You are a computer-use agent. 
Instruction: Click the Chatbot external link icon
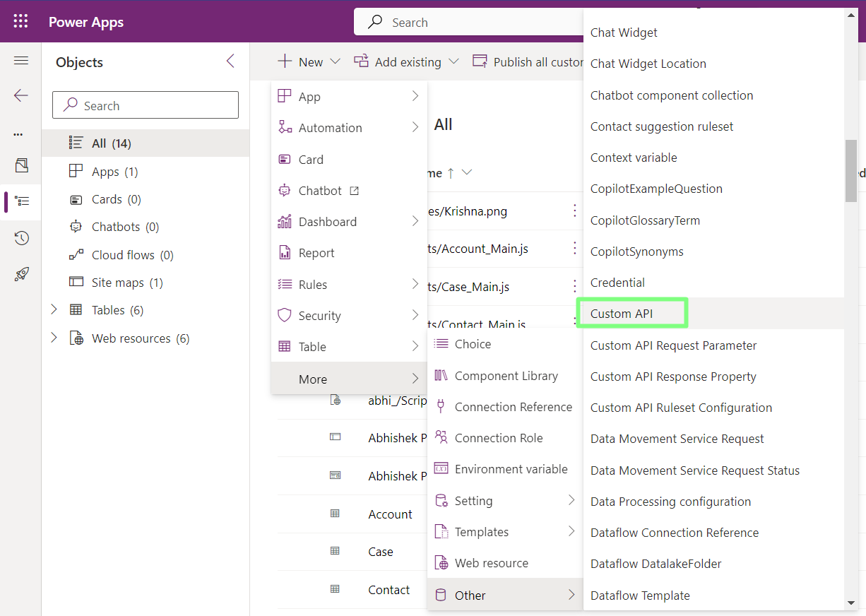(355, 191)
